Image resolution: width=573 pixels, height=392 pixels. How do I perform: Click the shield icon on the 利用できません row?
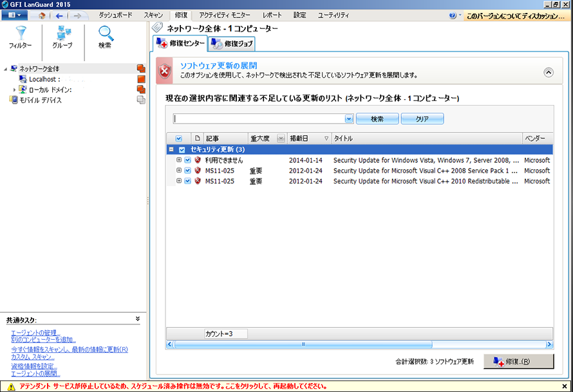(x=198, y=160)
